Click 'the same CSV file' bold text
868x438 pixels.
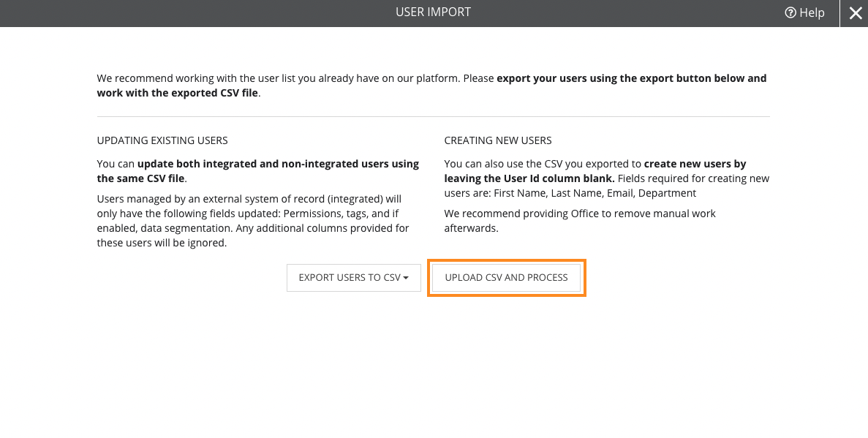(x=140, y=179)
